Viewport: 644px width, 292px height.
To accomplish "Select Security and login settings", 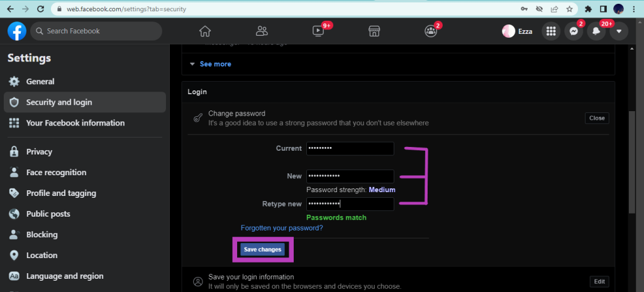I will click(x=85, y=102).
